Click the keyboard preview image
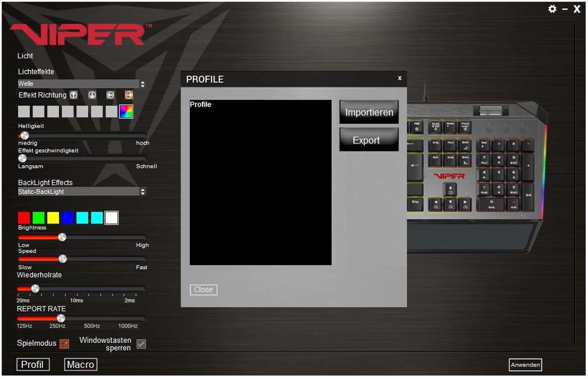Image resolution: width=588 pixels, height=379 pixels. click(x=476, y=176)
